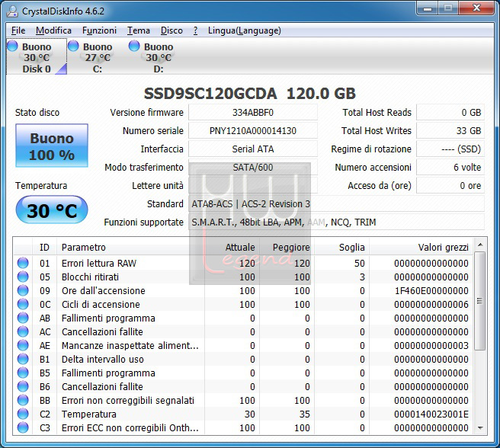Click the blue status orb for C: drive
500x448 pixels.
pos(73,46)
